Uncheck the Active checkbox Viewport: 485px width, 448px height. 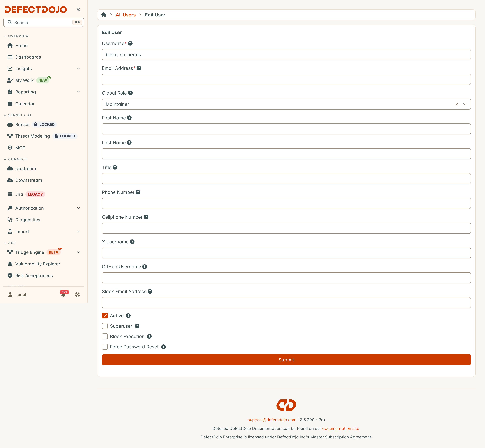coord(105,316)
